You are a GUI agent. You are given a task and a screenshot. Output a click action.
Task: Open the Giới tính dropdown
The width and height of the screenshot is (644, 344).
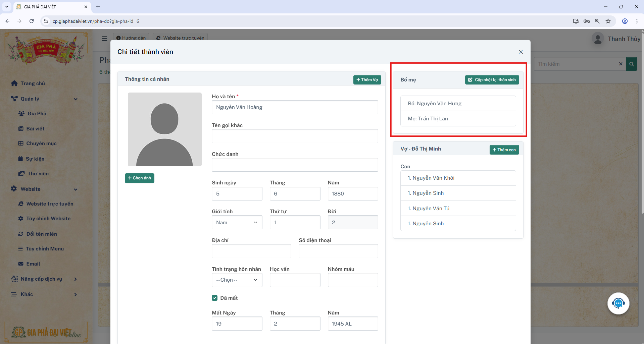pyautogui.click(x=237, y=223)
